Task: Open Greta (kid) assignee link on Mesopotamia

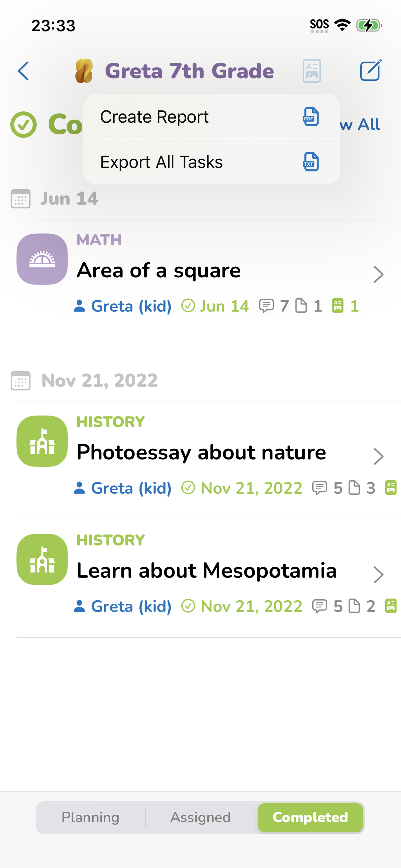Action: point(123,606)
